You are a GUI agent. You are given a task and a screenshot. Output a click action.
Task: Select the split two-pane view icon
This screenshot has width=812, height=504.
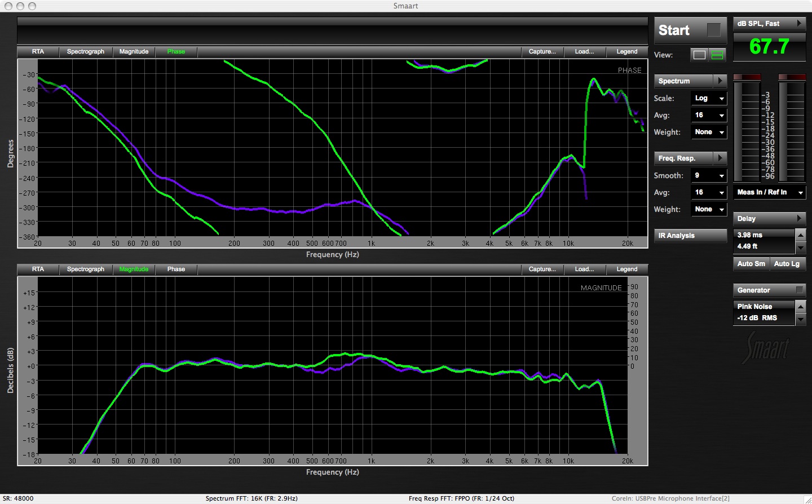[717, 55]
